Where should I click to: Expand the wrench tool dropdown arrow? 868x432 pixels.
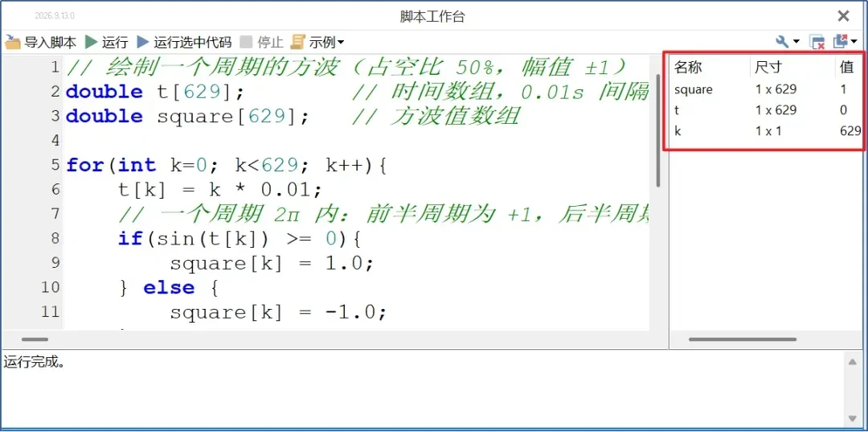tap(796, 42)
